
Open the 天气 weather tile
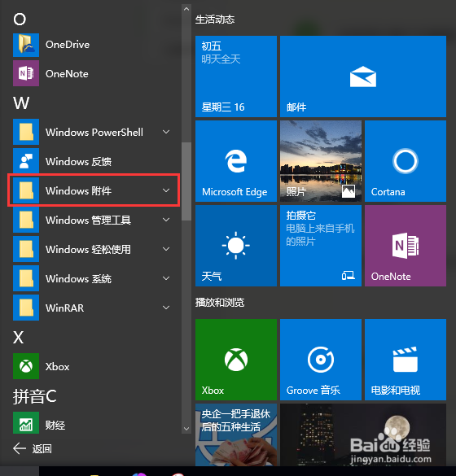click(x=236, y=246)
